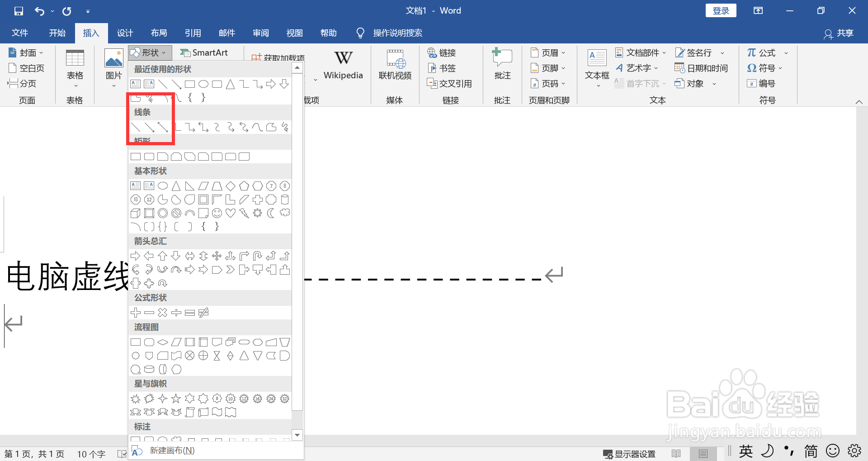
Task: Open 显示器设置 display settings in status bar
Action: (x=629, y=454)
